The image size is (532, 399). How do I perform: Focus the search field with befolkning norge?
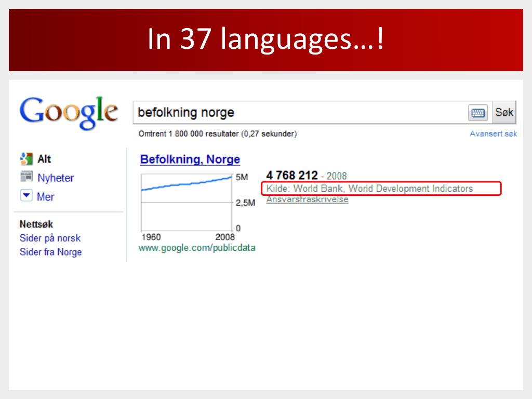click(x=300, y=112)
